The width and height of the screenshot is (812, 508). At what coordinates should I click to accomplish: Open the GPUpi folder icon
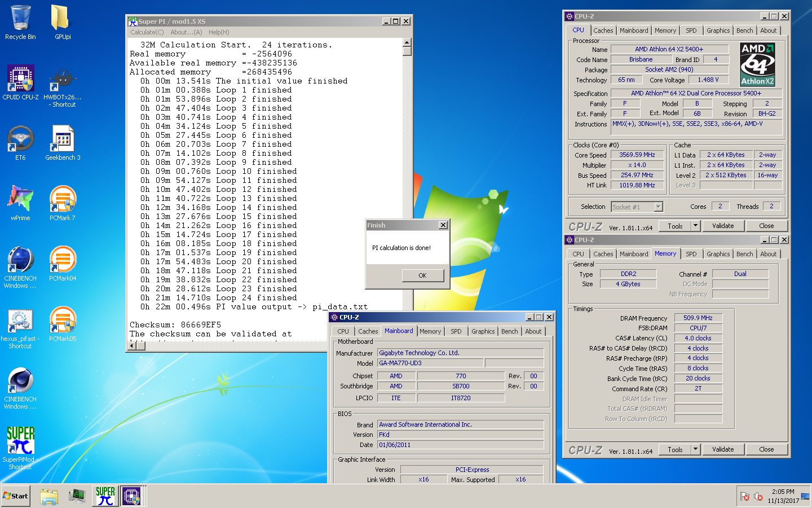pos(63,23)
